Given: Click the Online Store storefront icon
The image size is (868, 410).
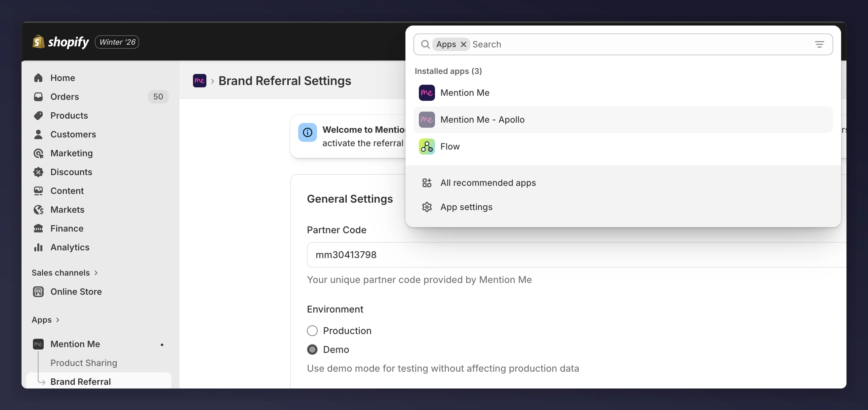Looking at the screenshot, I should (x=38, y=292).
